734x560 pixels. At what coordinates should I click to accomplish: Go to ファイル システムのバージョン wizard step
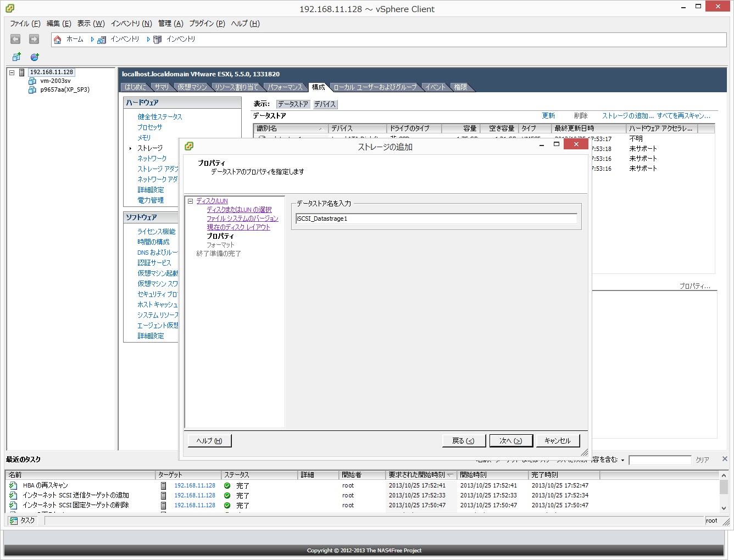(x=242, y=219)
